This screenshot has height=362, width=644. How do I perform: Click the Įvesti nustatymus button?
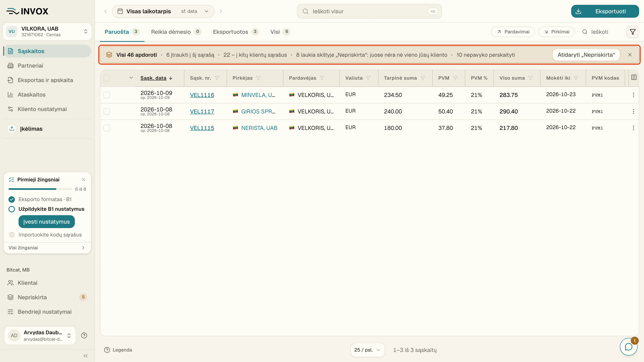coord(46,222)
